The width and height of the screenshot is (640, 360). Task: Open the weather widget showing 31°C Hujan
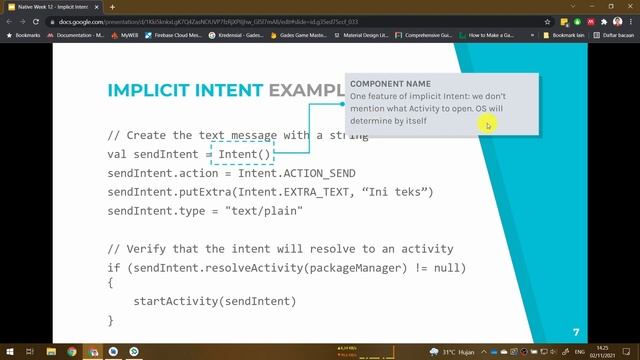tap(452, 352)
